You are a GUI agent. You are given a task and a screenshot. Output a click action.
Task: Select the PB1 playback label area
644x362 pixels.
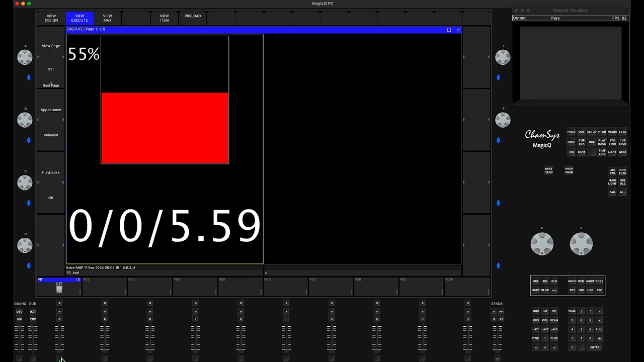pos(59,287)
